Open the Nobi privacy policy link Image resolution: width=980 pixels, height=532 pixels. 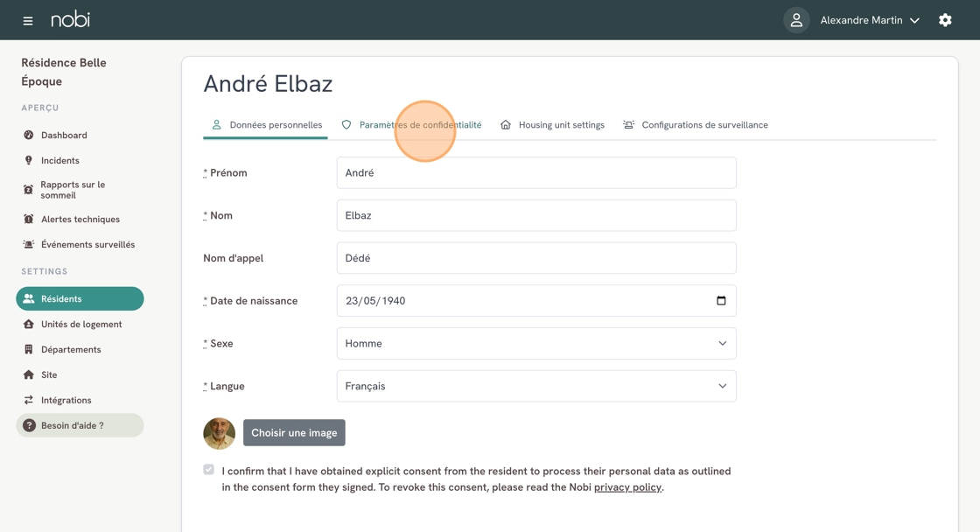pos(627,487)
